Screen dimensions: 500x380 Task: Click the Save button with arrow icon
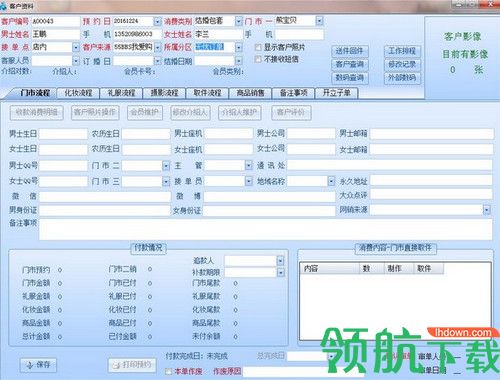[x=38, y=365]
